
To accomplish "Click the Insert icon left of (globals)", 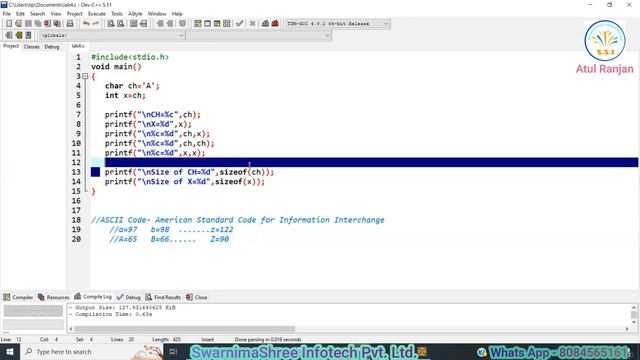I will pos(9,36).
